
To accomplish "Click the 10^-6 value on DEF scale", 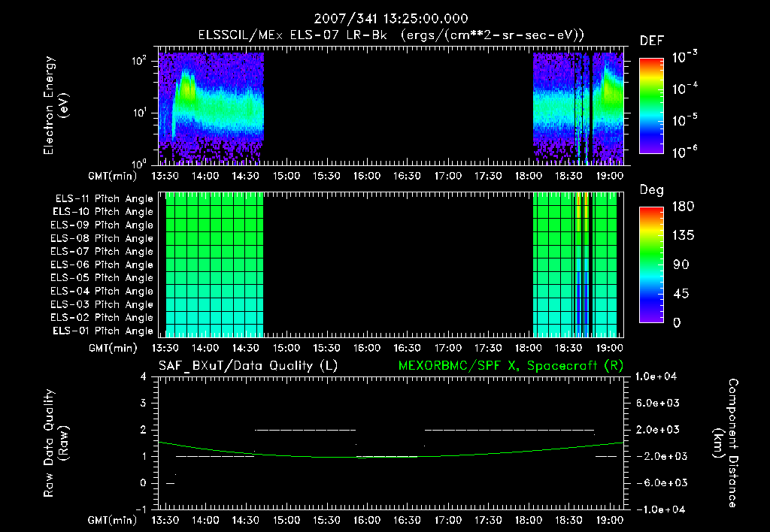I will click(684, 152).
